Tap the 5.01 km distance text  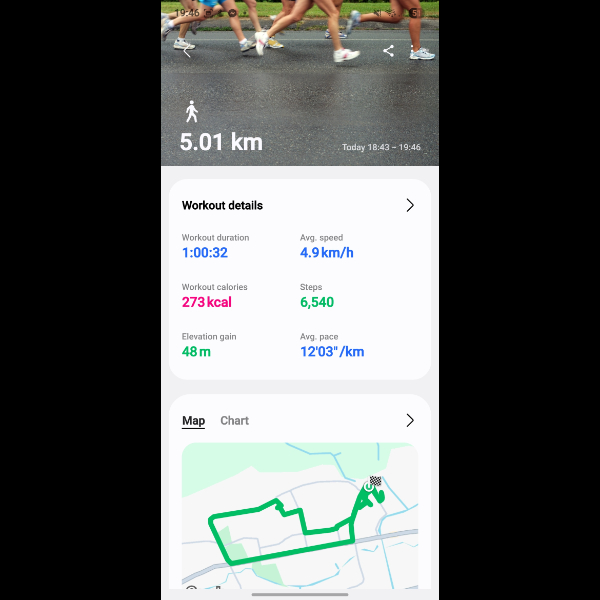[221, 142]
